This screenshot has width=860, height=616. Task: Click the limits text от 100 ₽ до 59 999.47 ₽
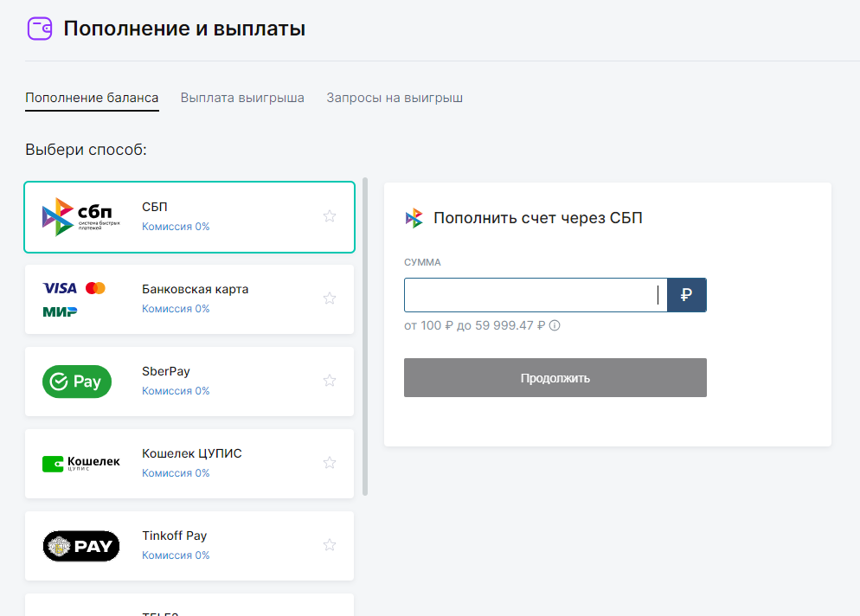coord(474,326)
